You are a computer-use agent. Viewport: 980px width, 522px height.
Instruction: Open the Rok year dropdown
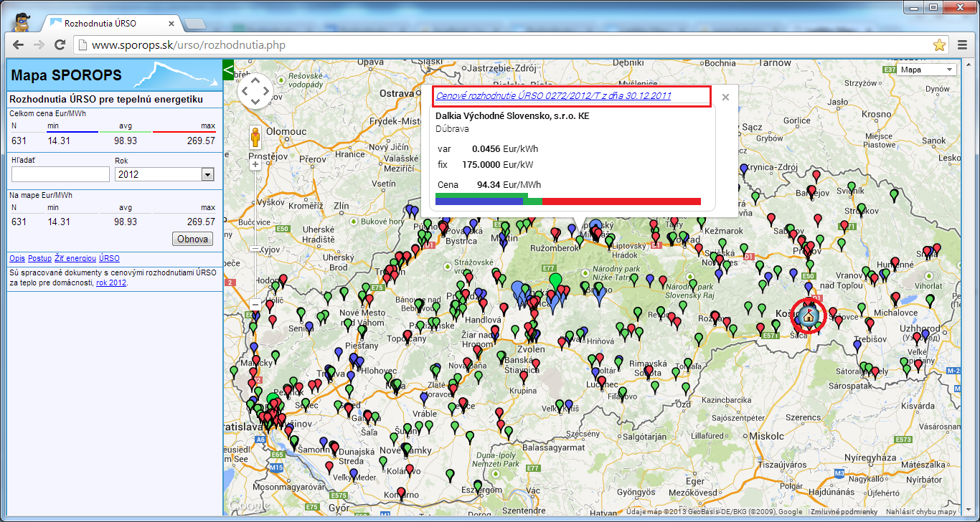coord(164,174)
